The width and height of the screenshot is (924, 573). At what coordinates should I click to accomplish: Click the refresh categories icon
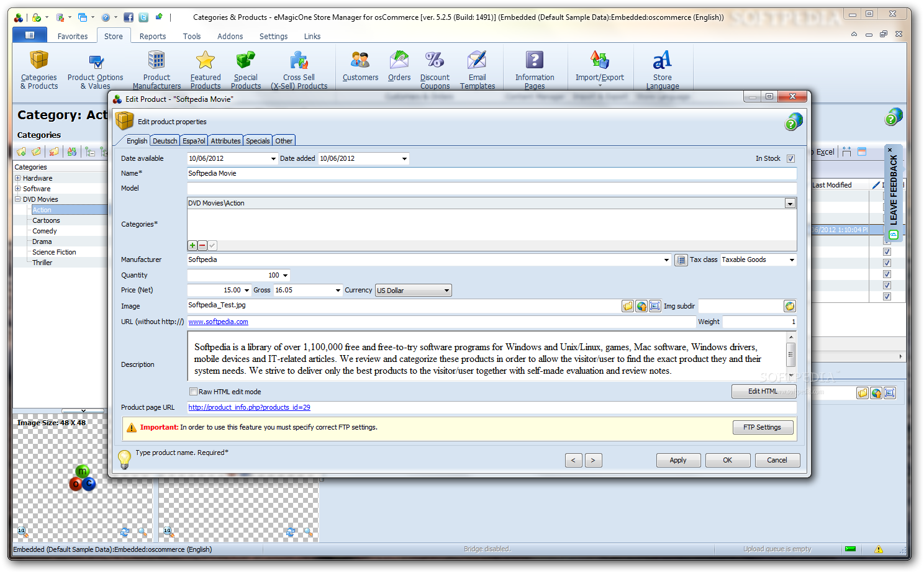pyautogui.click(x=72, y=151)
